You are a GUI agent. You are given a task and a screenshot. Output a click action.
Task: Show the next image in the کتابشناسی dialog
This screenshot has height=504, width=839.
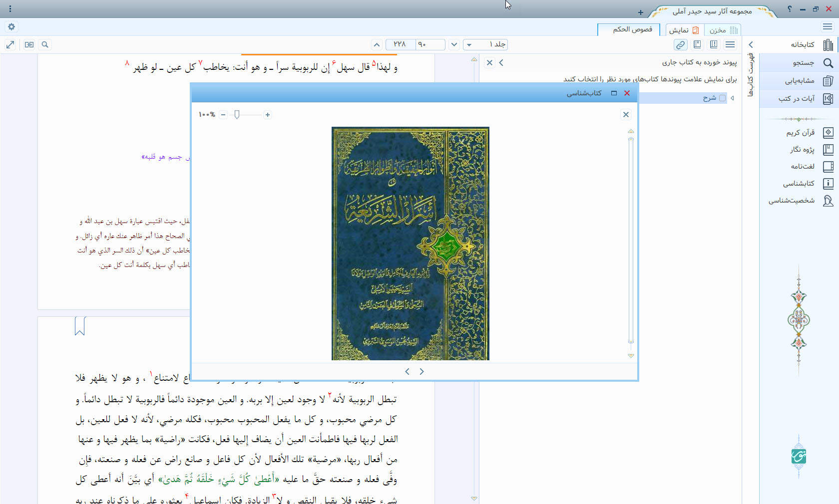pos(422,371)
